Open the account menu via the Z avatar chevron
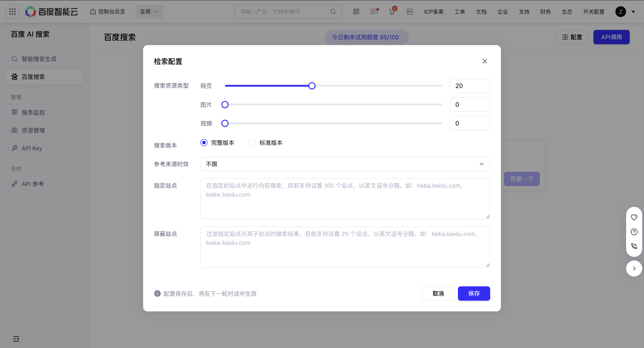 [x=633, y=12]
